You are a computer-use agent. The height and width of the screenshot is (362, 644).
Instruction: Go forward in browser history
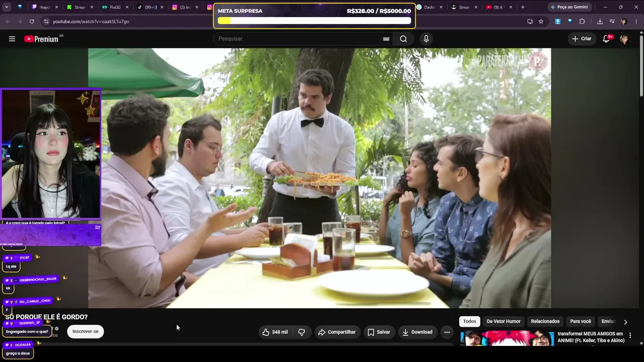point(20,22)
